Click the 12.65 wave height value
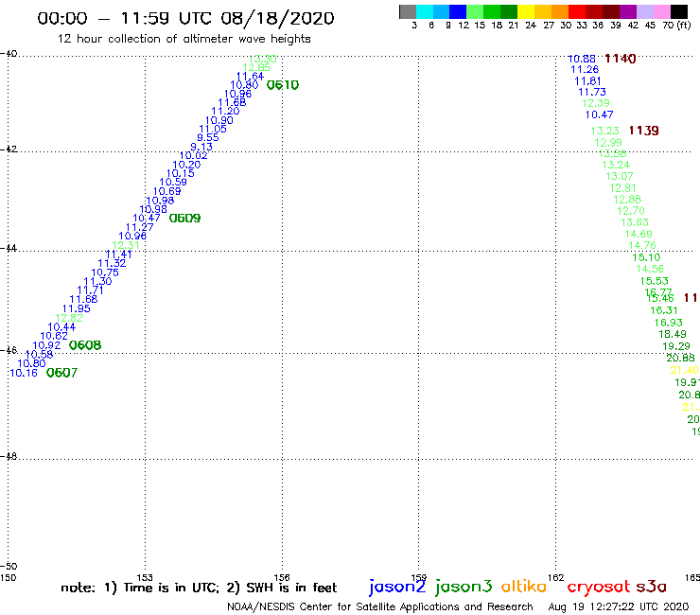Screen dimensions: 700x615 (256, 67)
